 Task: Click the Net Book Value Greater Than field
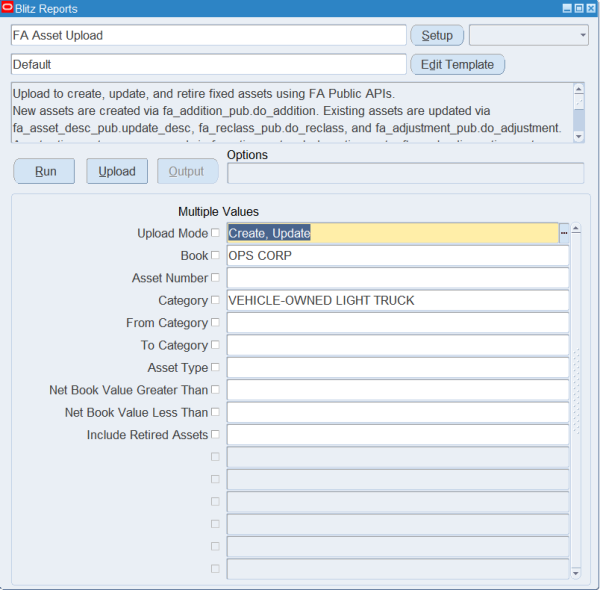click(398, 390)
